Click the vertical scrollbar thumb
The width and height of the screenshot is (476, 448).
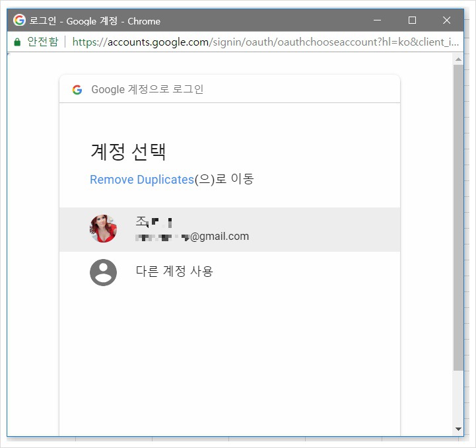pos(458,217)
